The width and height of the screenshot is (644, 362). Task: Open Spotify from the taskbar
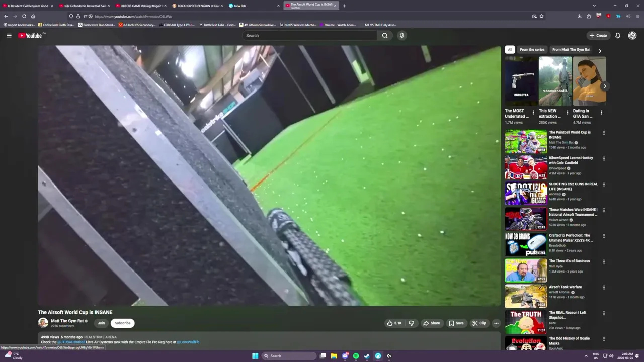click(x=356, y=356)
